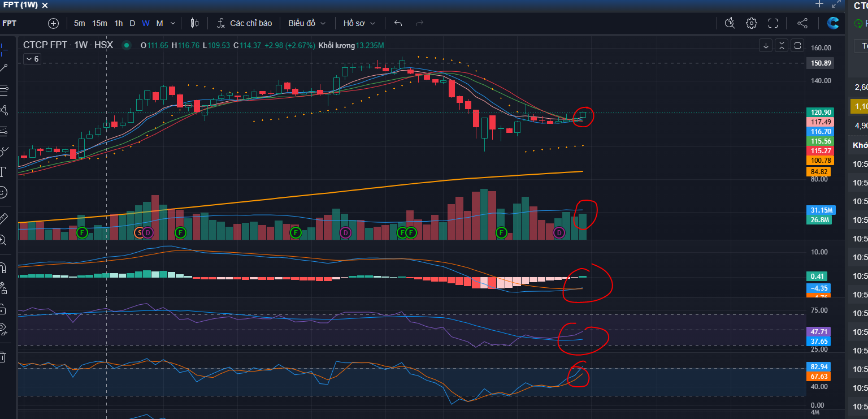Click the green clock icon in right panel

tap(859, 23)
